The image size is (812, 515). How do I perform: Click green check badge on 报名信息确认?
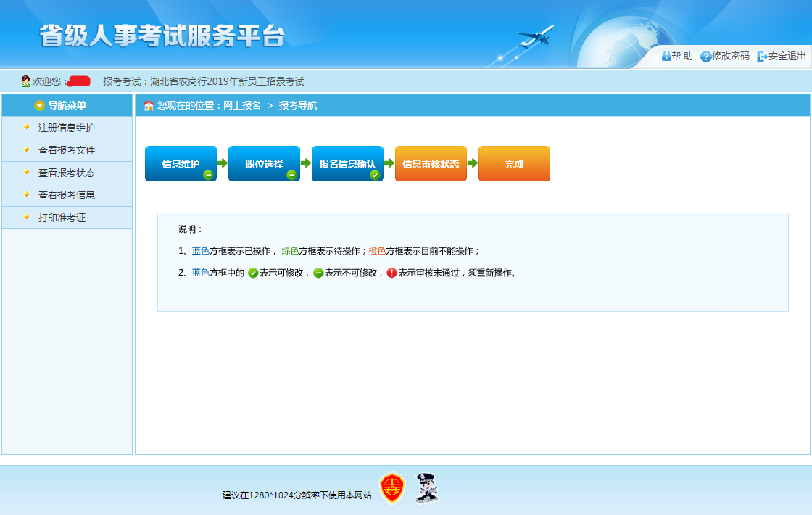point(375,175)
